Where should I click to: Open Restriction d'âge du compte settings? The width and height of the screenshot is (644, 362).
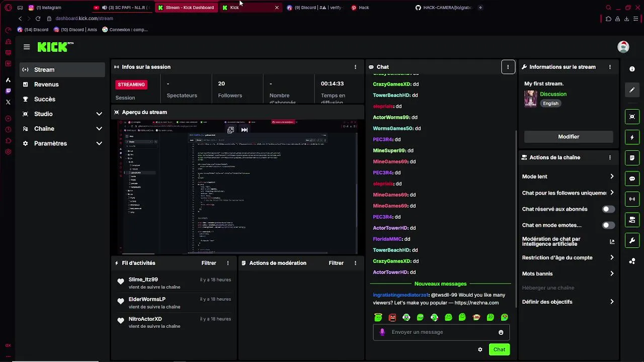[568, 257]
